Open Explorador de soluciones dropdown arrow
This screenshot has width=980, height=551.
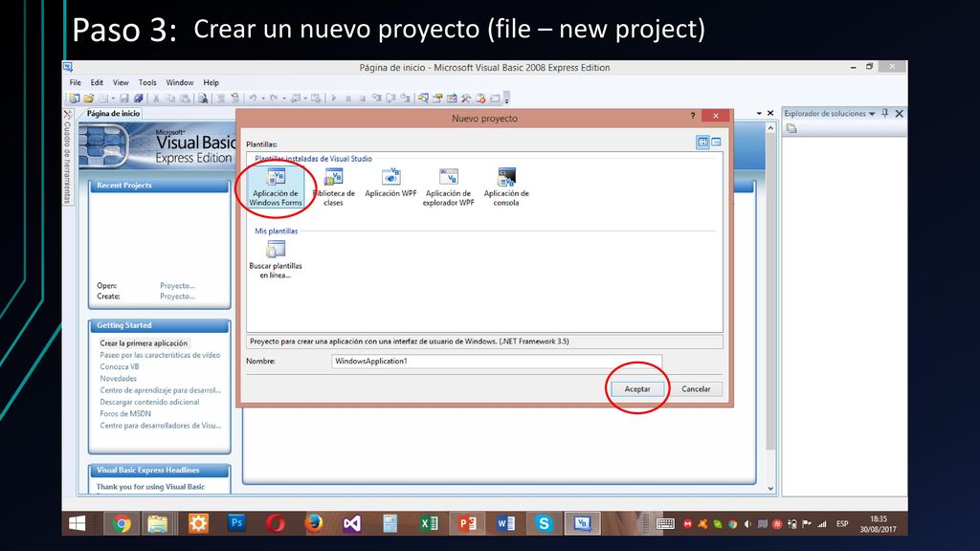(871, 114)
